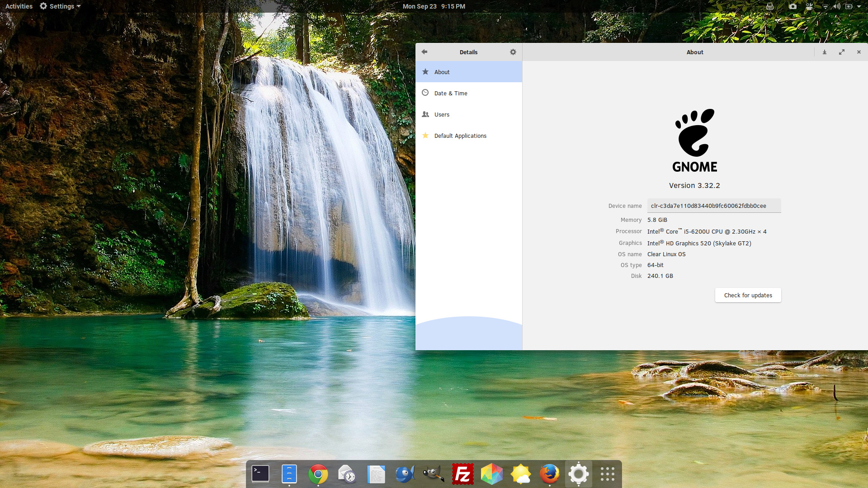Expand the system menu arrow
Viewport: 868px width, 488px height.
(x=859, y=6)
